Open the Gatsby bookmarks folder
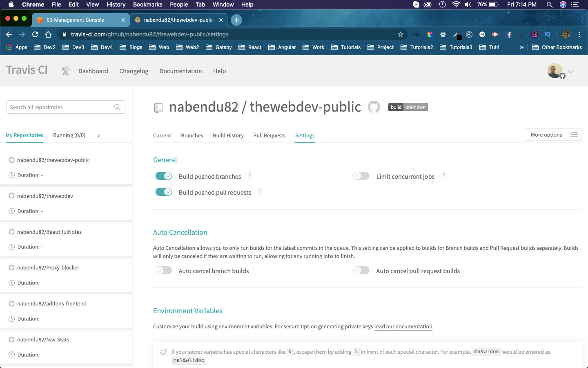 (x=218, y=47)
